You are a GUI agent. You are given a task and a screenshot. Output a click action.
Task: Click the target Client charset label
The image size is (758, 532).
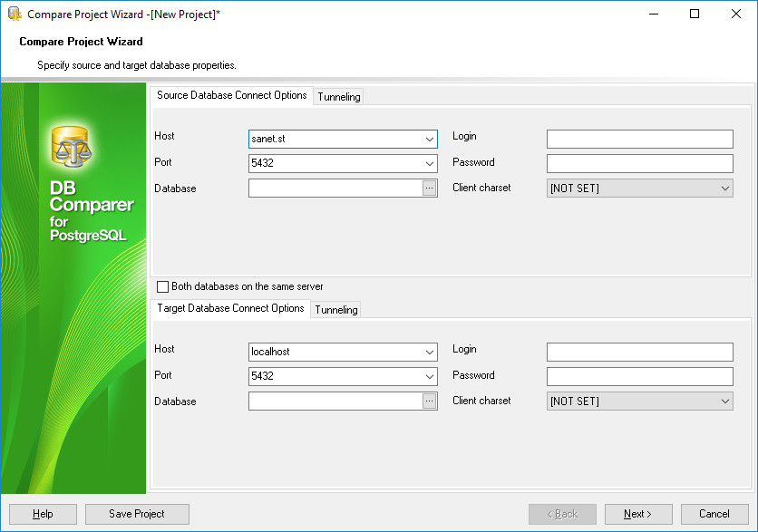point(481,401)
